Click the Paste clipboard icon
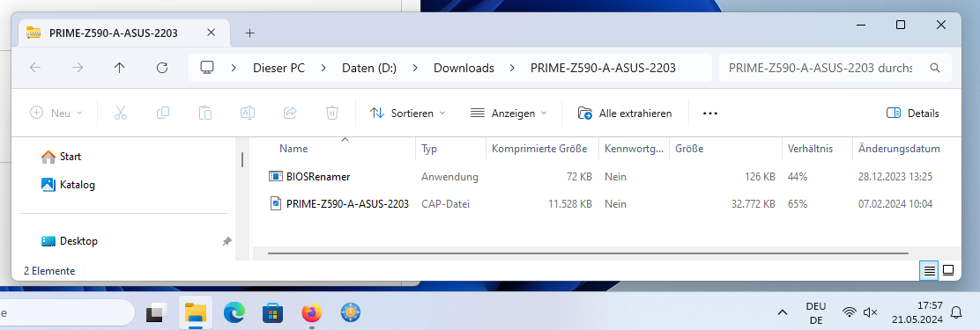 205,113
